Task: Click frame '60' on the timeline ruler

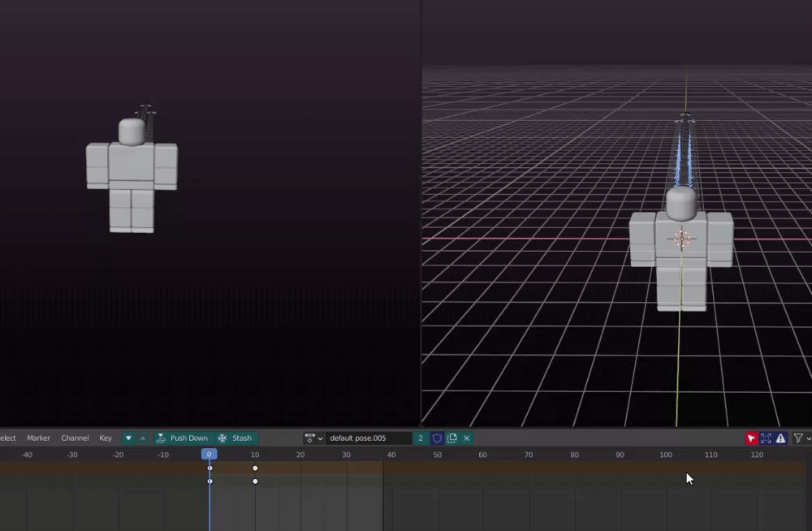Action: click(482, 455)
